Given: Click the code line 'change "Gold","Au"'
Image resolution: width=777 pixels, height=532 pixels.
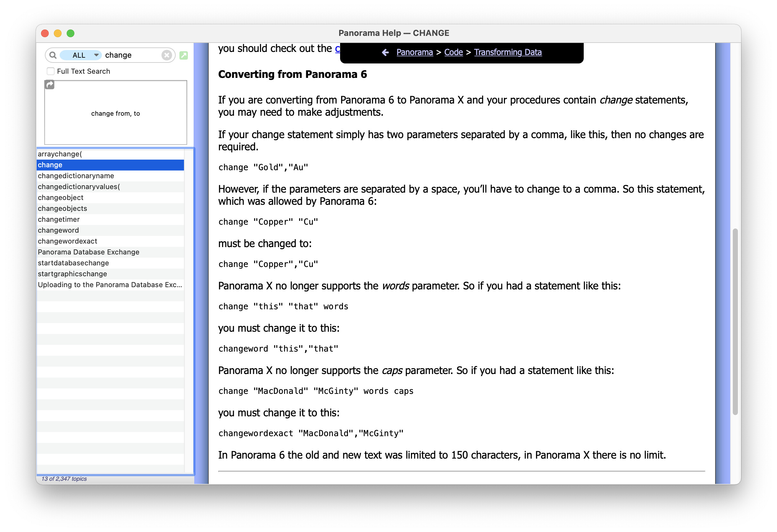Looking at the screenshot, I should (263, 167).
